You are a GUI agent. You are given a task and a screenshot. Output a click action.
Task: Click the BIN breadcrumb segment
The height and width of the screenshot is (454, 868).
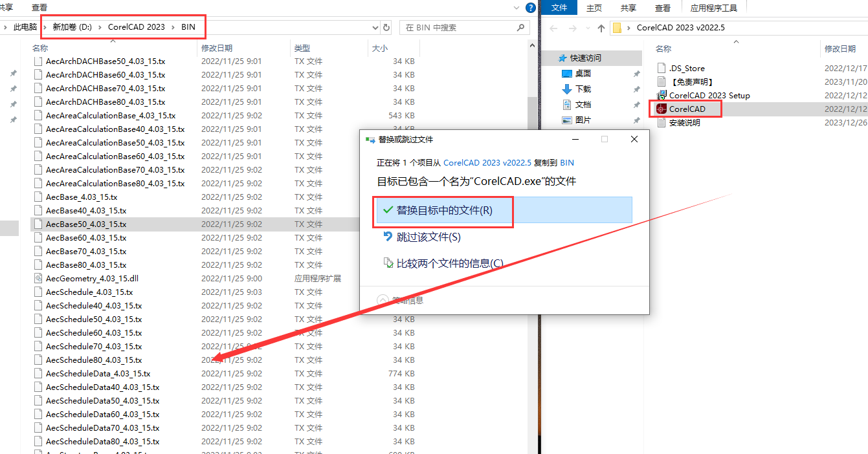point(188,27)
